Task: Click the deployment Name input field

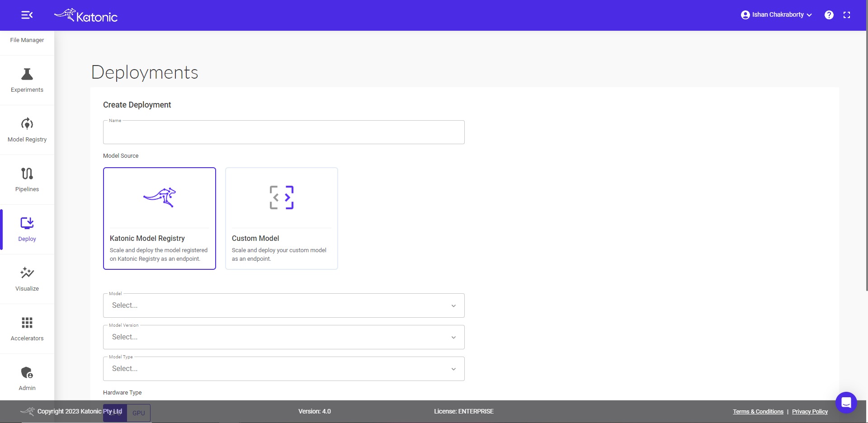Action: 284,132
